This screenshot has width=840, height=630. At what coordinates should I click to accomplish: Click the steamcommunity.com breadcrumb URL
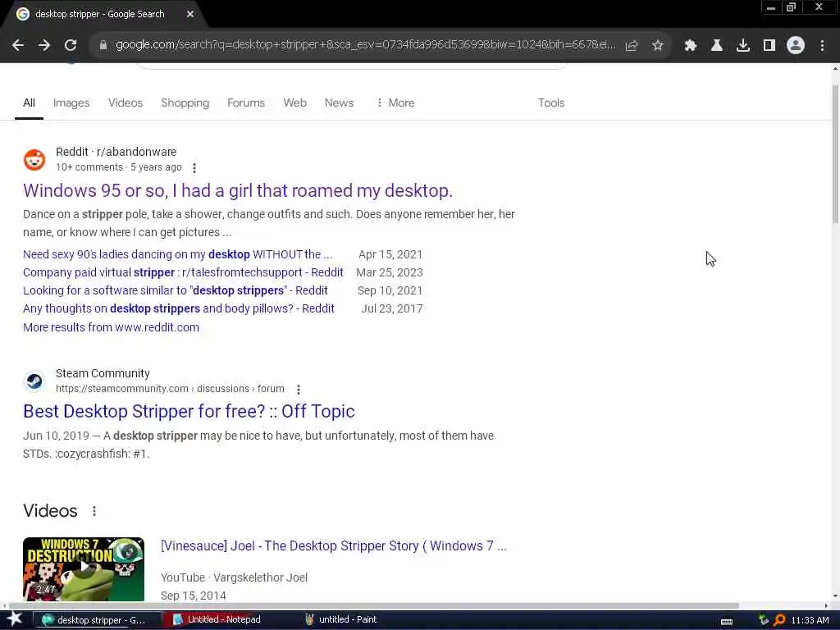(x=170, y=389)
